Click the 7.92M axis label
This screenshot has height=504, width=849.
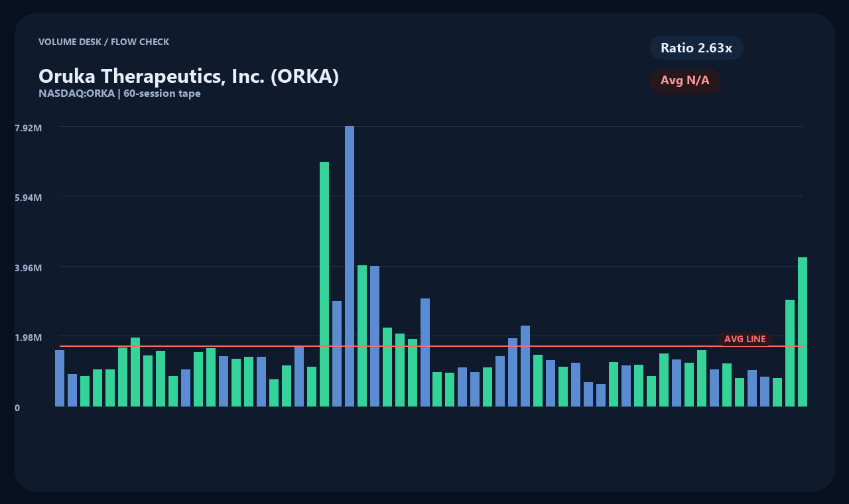[29, 127]
